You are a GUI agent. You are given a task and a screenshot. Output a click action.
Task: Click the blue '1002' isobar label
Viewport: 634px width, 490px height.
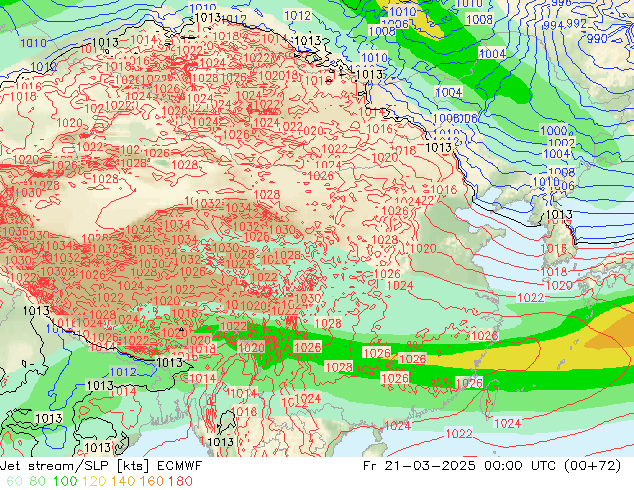pyautogui.click(x=561, y=143)
